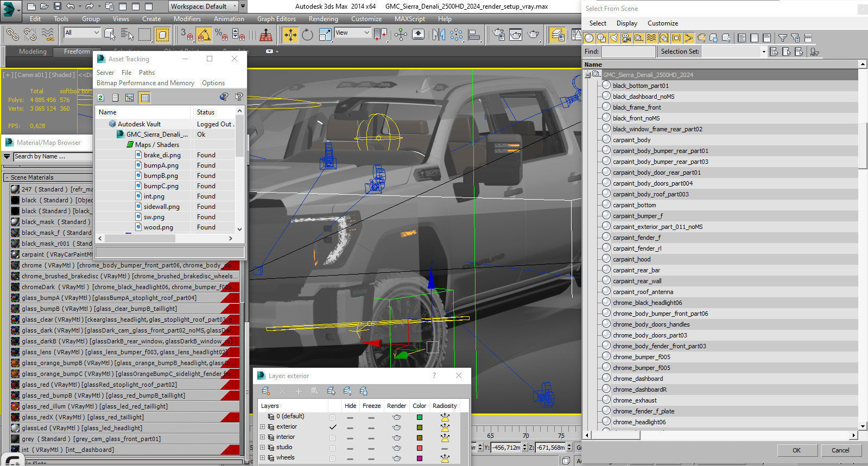The image size is (868, 466).
Task: Click the Unlink Selection tool
Action: point(30,35)
